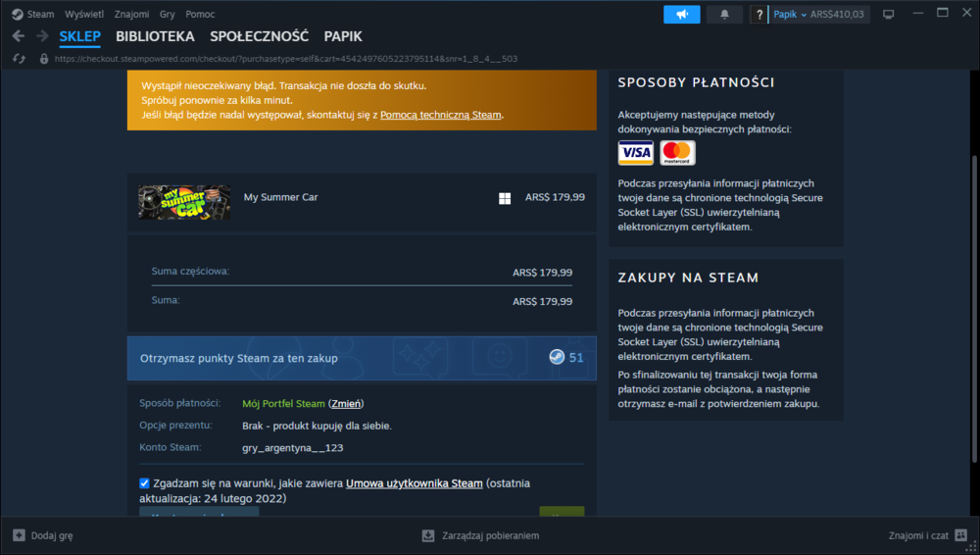
Task: Click the Suma częściowa label
Action: coord(191,271)
